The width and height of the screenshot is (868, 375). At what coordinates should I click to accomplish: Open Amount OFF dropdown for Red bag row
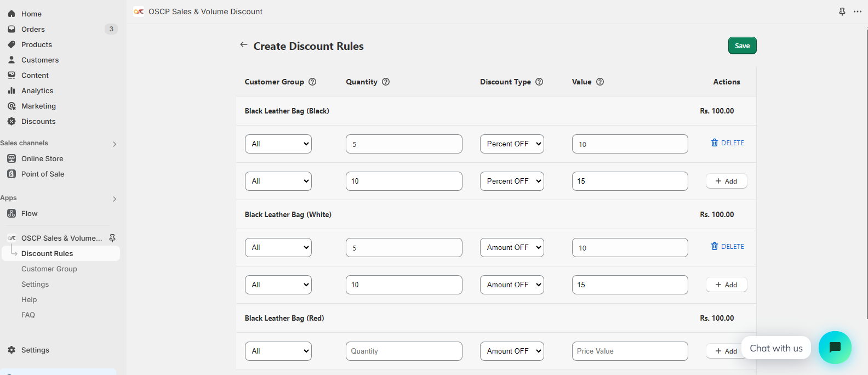click(x=512, y=351)
